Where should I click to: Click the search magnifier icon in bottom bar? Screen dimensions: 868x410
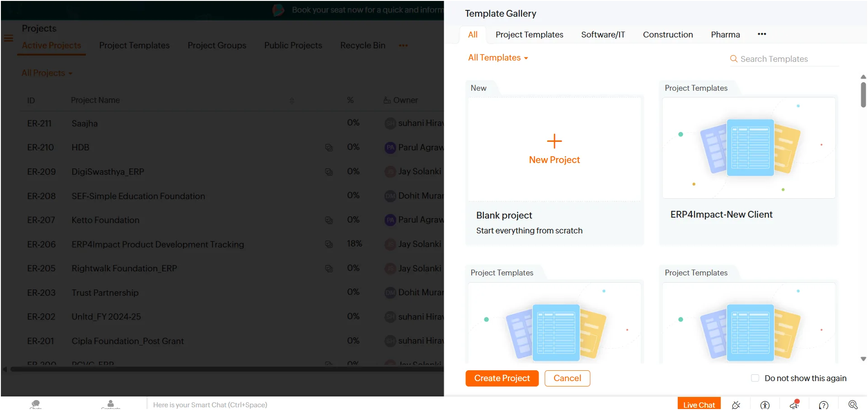(853, 405)
